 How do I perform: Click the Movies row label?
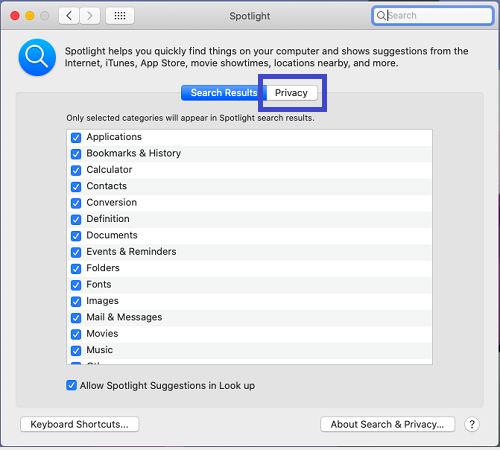point(102,333)
